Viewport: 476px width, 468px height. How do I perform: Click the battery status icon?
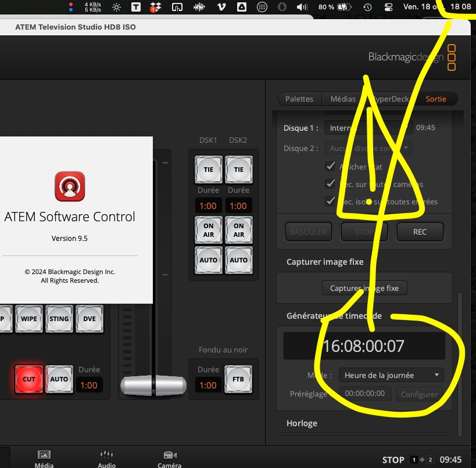tap(344, 7)
